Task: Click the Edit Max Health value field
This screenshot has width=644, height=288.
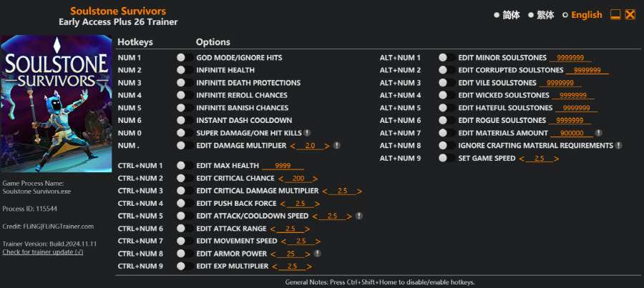Action: click(x=283, y=166)
